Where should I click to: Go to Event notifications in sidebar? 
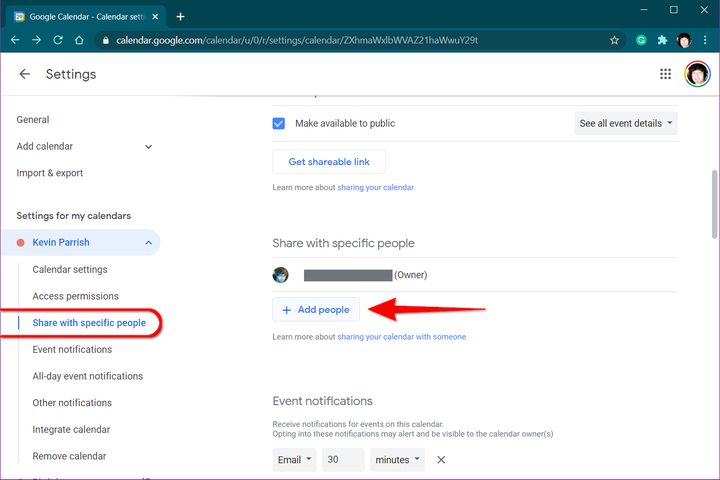72,350
